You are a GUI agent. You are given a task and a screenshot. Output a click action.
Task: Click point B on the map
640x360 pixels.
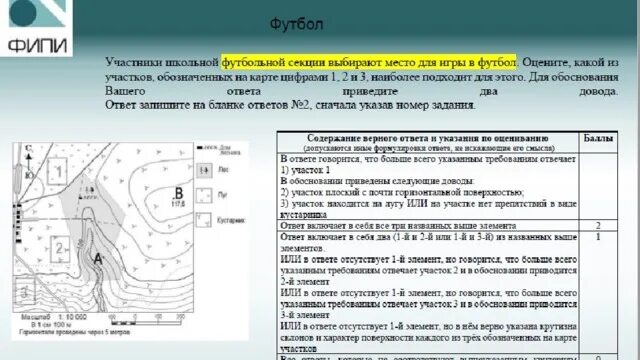pos(178,193)
